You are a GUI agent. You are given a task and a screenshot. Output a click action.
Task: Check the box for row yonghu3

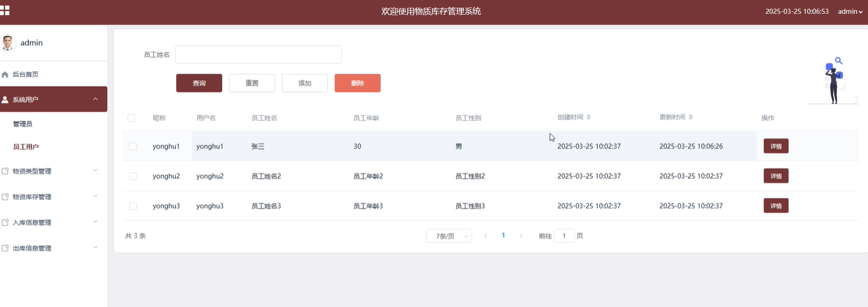(133, 206)
